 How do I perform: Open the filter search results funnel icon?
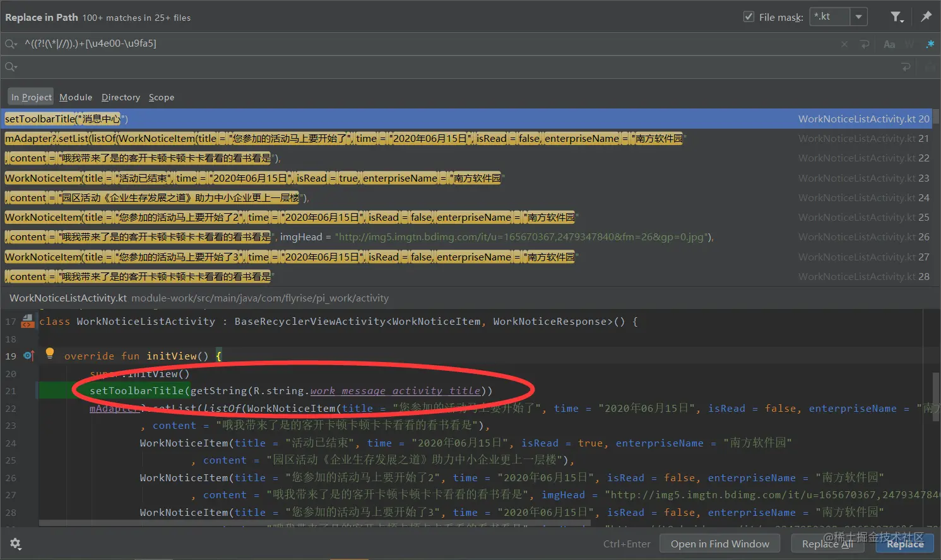pos(896,17)
